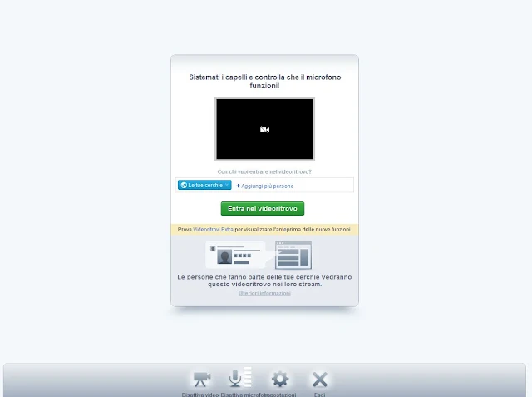Open 'Ulteriori informazioni' link
The image size is (532, 397).
(x=264, y=294)
